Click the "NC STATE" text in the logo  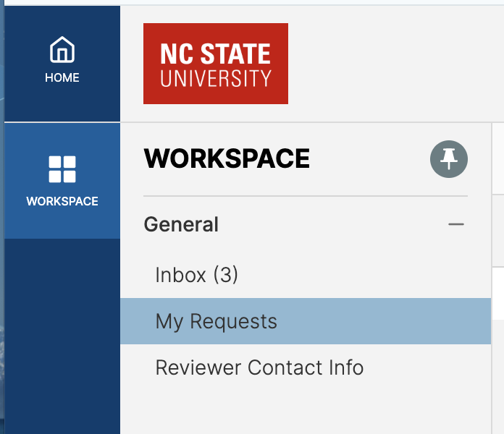216,54
